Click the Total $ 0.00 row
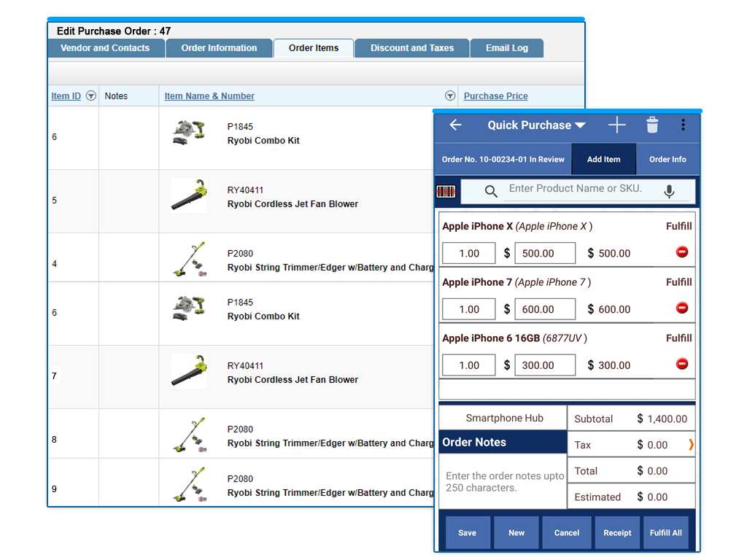The height and width of the screenshot is (560, 747). tap(631, 471)
